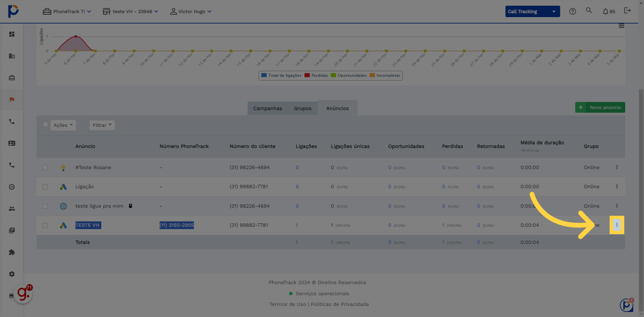The image size is (644, 317).
Task: Toggle Incompletas legend series
Action: pyautogui.click(x=385, y=75)
